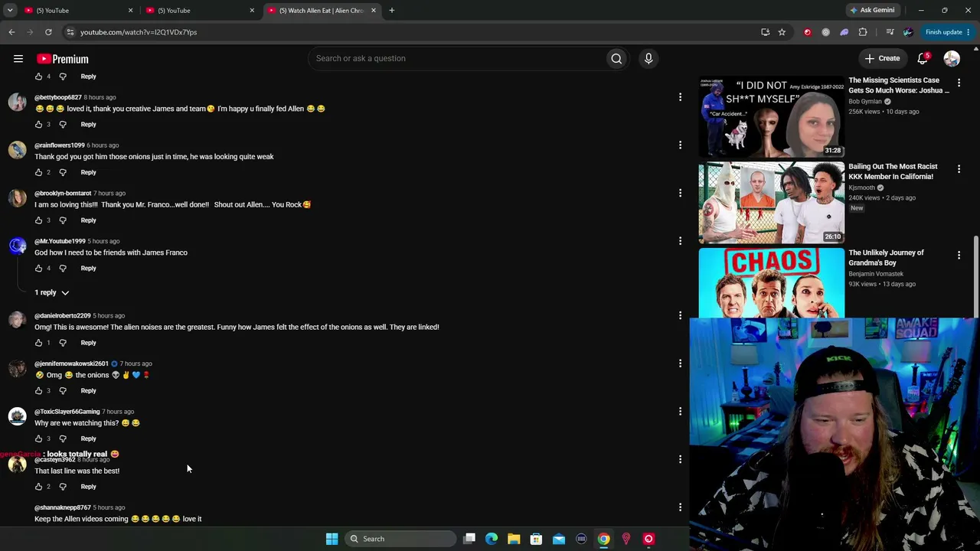
Task: Expand the "1 reply" thread
Action: click(52, 292)
